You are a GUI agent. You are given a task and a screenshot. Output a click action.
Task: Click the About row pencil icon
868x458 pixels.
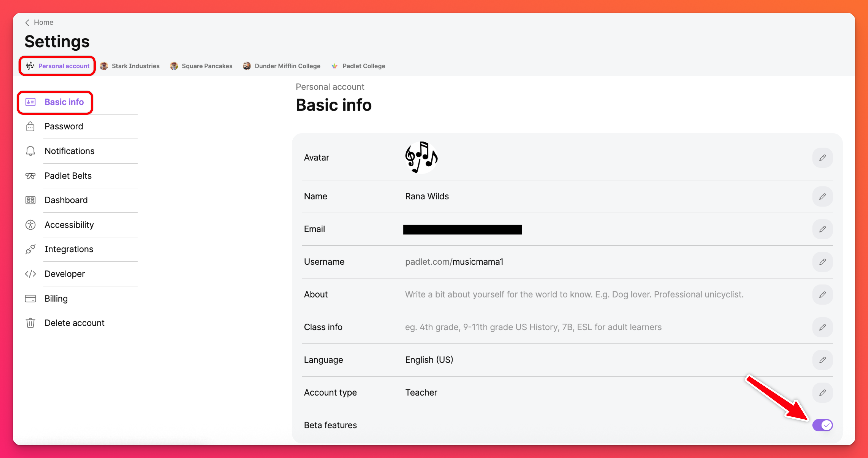822,294
